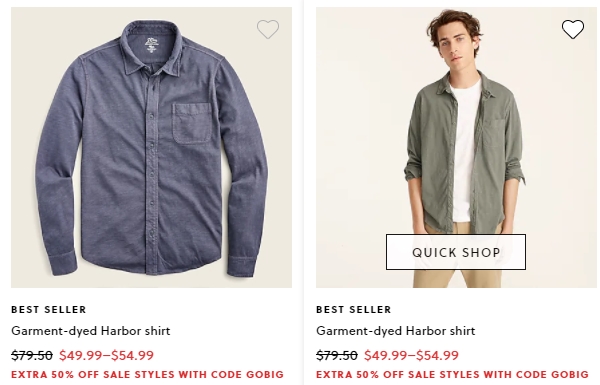Select the Best Seller label under green shirt
This screenshot has width=600, height=385.
(x=354, y=309)
